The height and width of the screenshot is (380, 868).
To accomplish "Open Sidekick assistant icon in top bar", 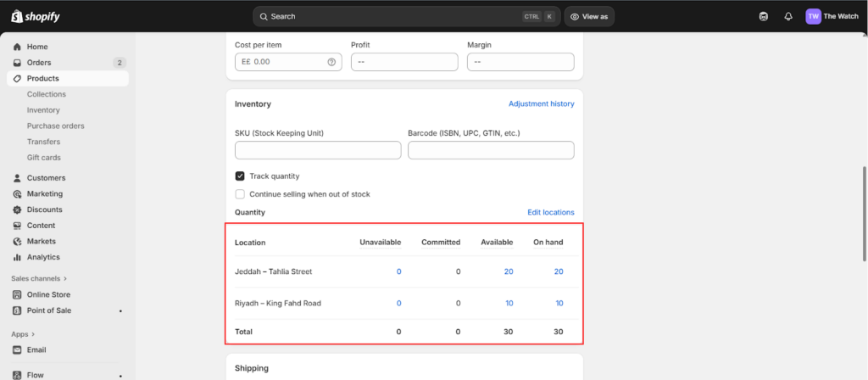I will [x=764, y=16].
